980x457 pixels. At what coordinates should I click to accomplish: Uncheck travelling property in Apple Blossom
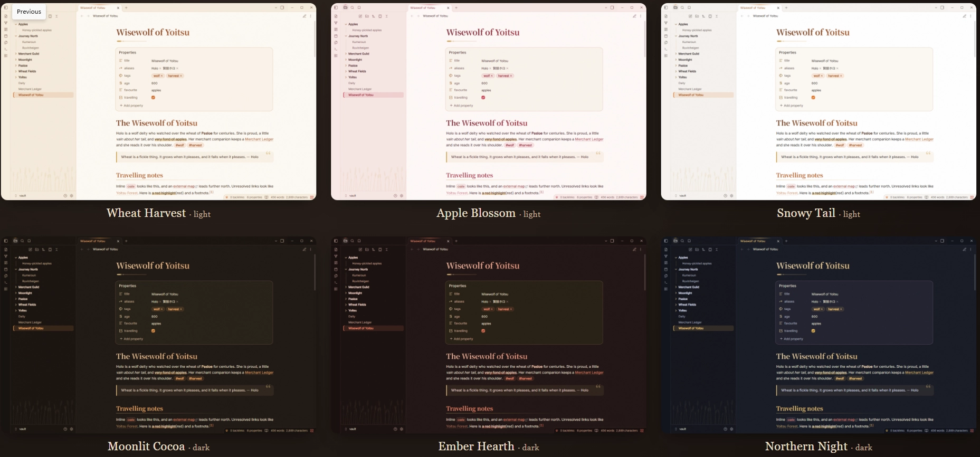point(483,97)
